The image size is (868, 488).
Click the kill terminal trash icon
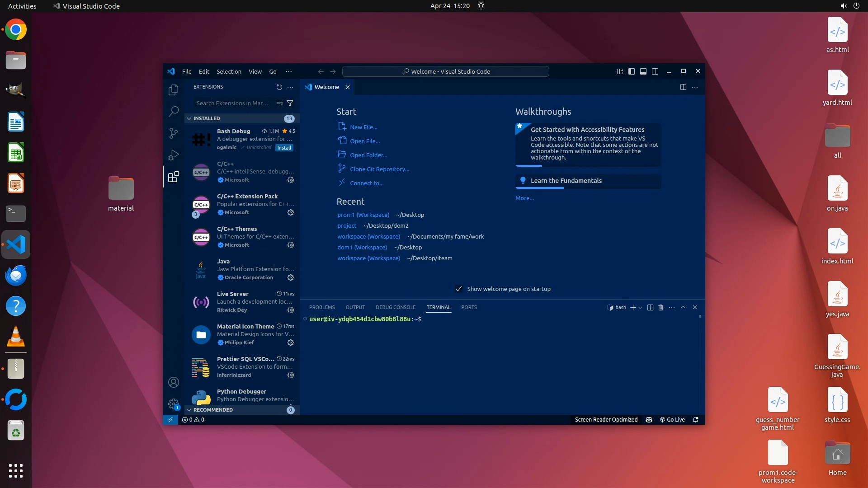tap(660, 307)
